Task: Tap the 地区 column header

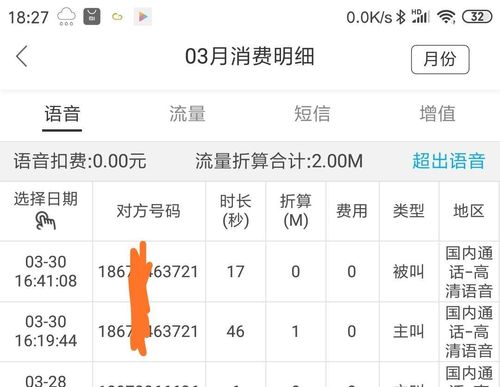Action: coord(469,211)
